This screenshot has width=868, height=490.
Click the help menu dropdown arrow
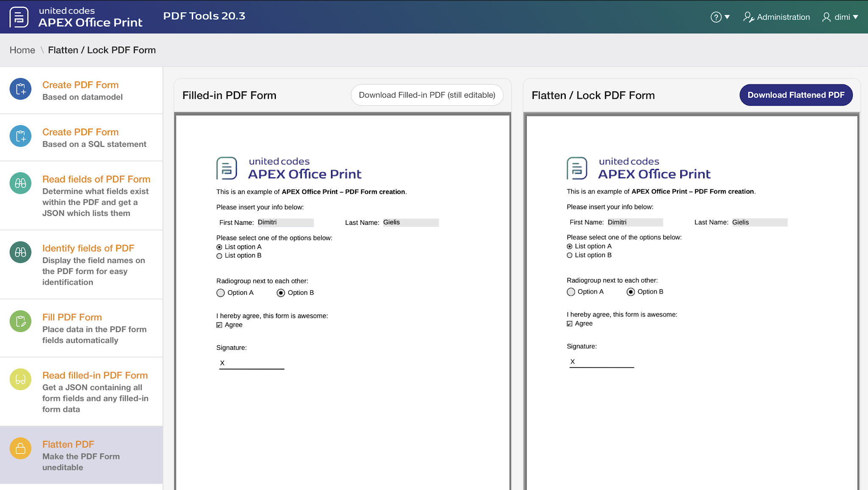tap(727, 17)
